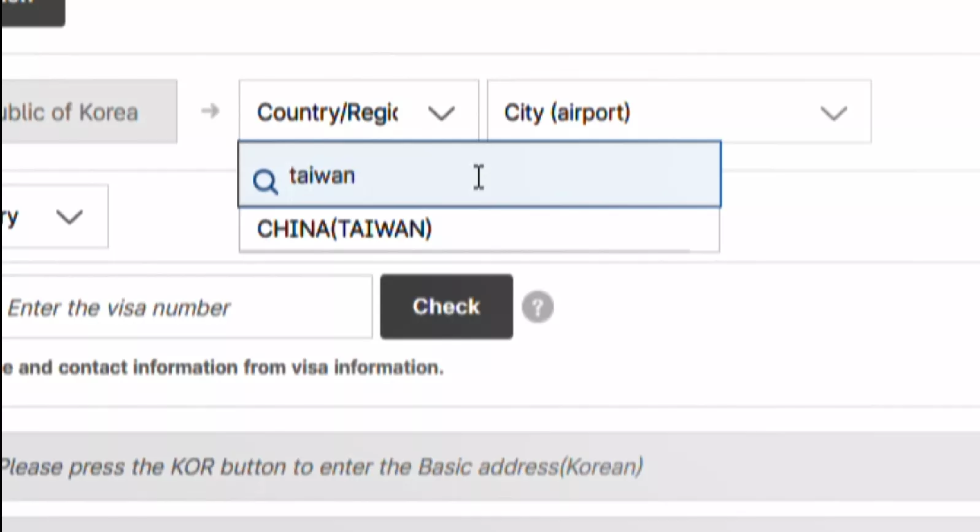This screenshot has height=532, width=980.
Task: Open the question mark help icon
Action: (x=538, y=307)
